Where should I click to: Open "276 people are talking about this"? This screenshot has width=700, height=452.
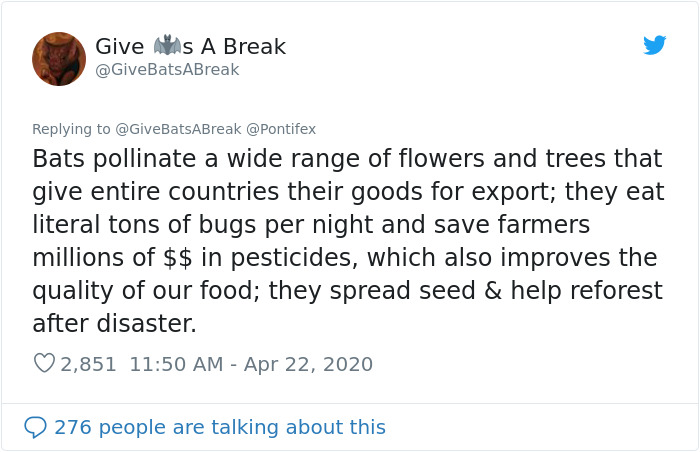click(x=219, y=427)
